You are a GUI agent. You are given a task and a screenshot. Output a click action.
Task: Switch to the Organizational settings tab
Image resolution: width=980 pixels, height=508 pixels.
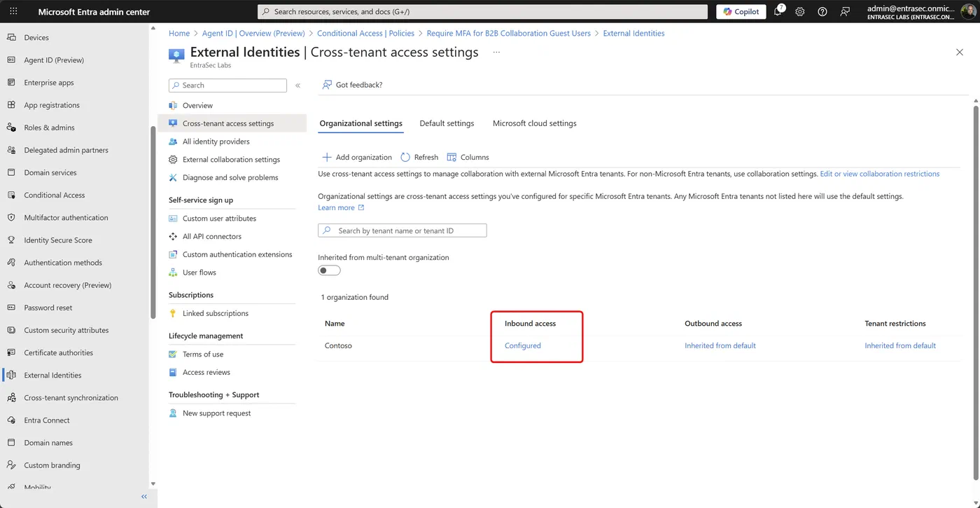(x=361, y=123)
